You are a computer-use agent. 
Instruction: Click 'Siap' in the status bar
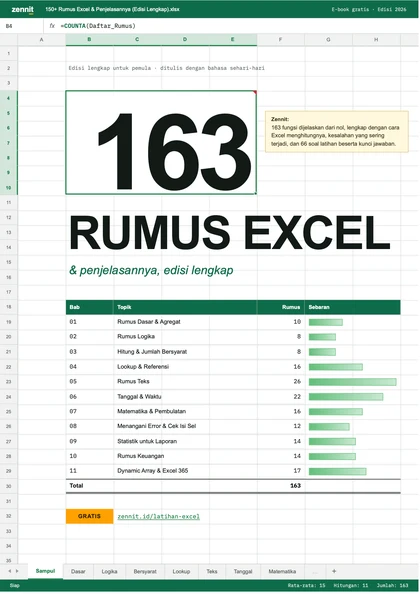[x=14, y=585]
